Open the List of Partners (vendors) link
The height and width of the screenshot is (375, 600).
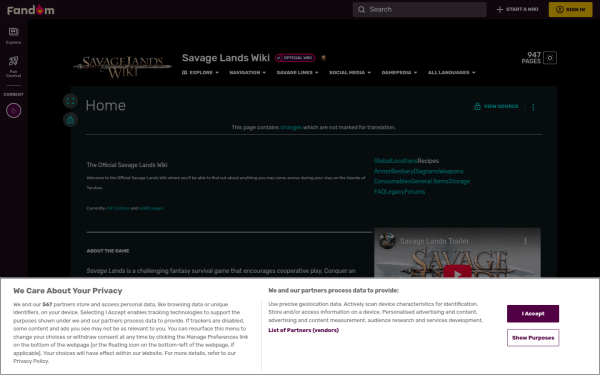(303, 330)
